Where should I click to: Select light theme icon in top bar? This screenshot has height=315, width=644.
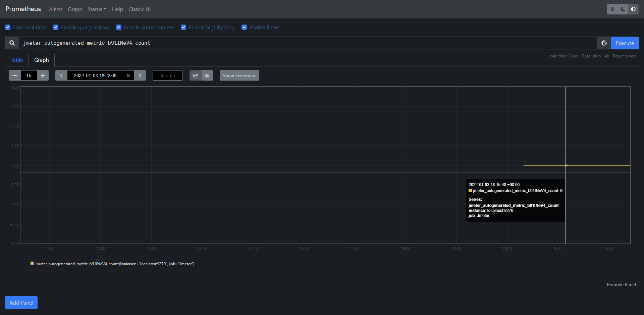click(x=613, y=9)
